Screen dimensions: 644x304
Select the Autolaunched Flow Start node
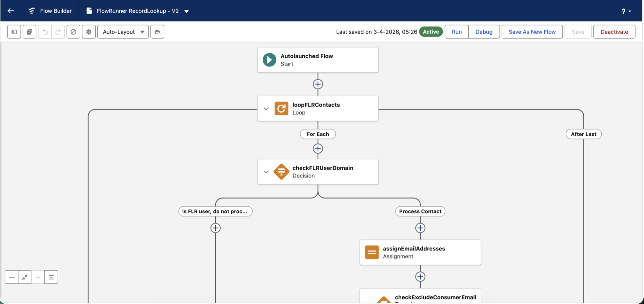pyautogui.click(x=318, y=60)
